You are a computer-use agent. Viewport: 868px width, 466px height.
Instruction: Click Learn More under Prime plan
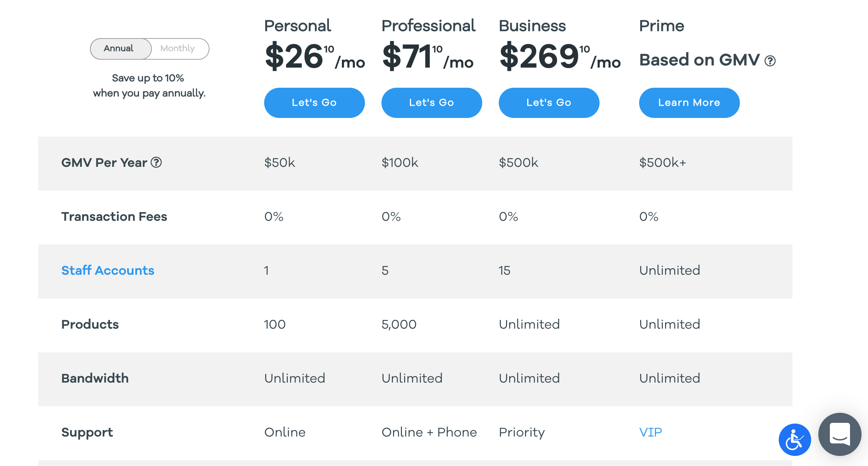[689, 102]
